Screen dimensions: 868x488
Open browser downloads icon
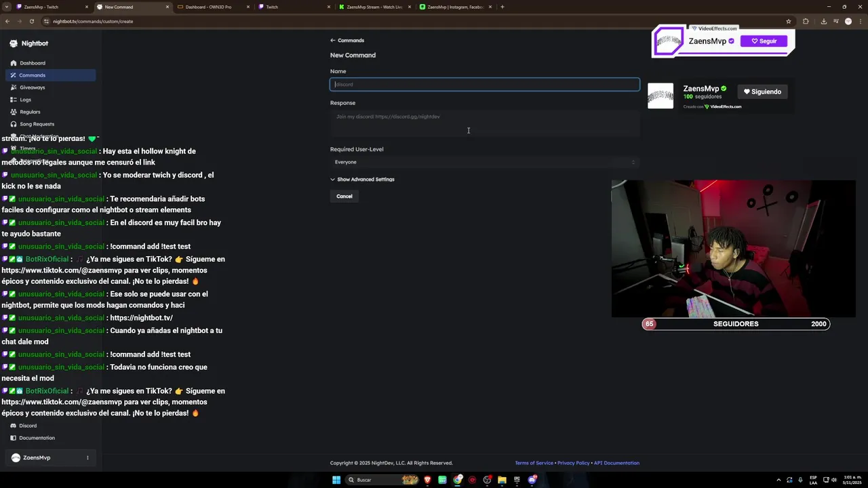[823, 21]
